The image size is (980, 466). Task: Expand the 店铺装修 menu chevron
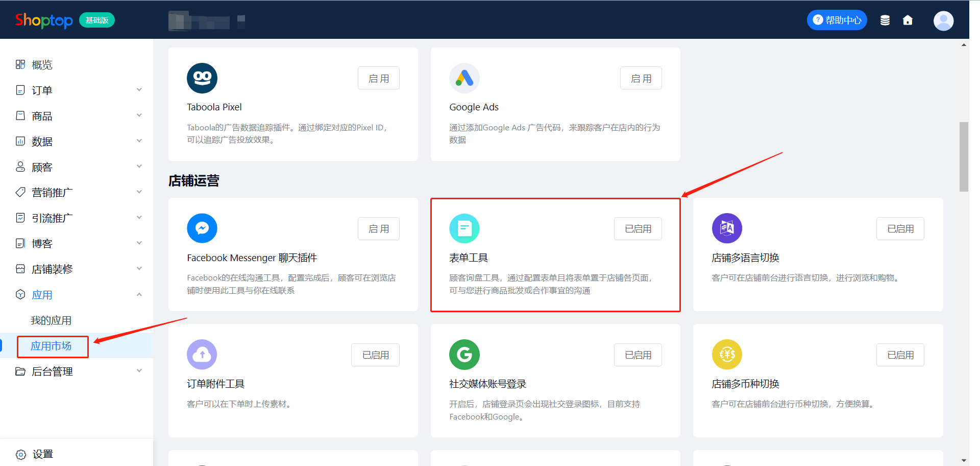[x=139, y=269]
